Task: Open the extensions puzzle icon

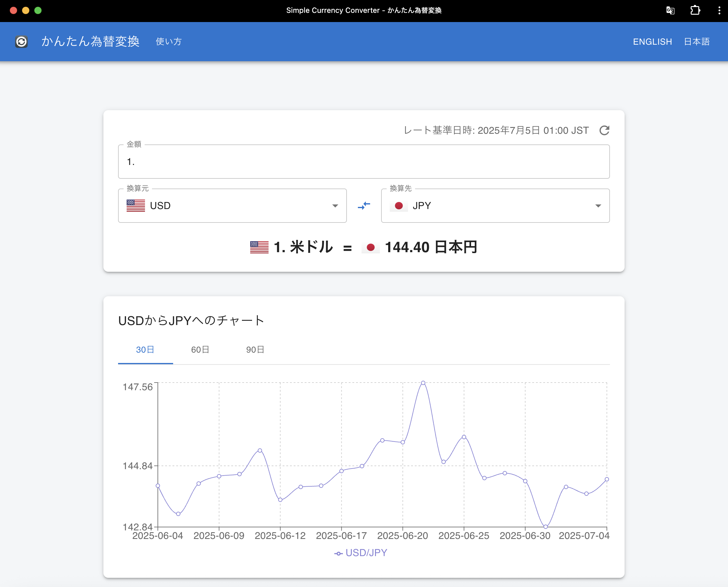Action: tap(695, 10)
